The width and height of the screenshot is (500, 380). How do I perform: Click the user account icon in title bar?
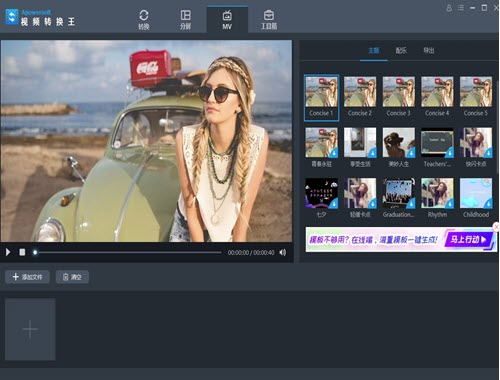pyautogui.click(x=449, y=8)
